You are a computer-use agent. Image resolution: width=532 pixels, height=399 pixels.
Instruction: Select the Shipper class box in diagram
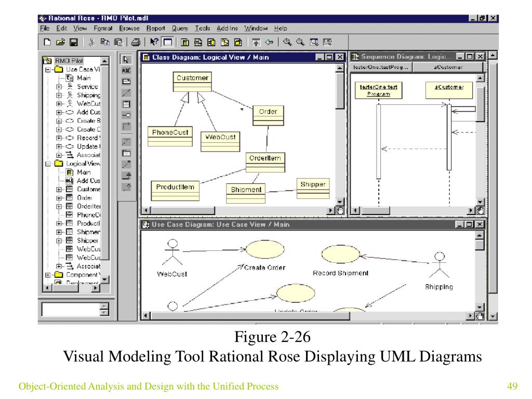pos(313,188)
